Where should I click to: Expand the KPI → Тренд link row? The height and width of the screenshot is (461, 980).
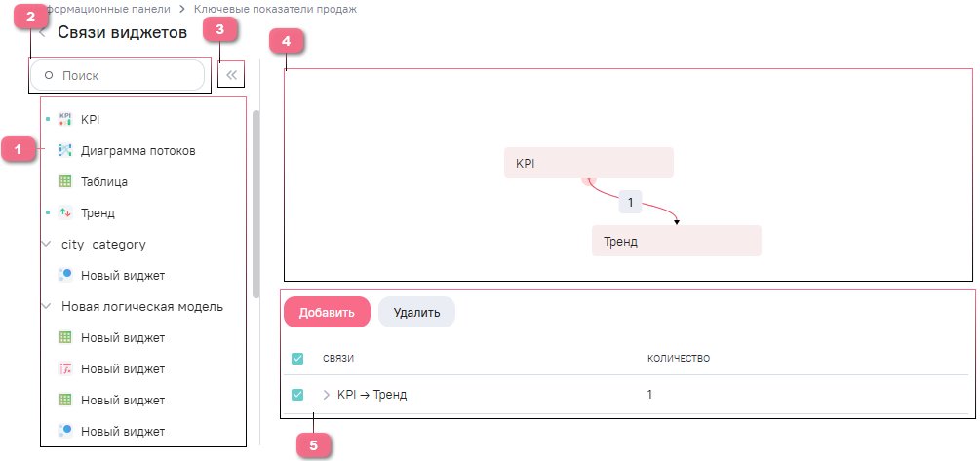pyautogui.click(x=326, y=395)
